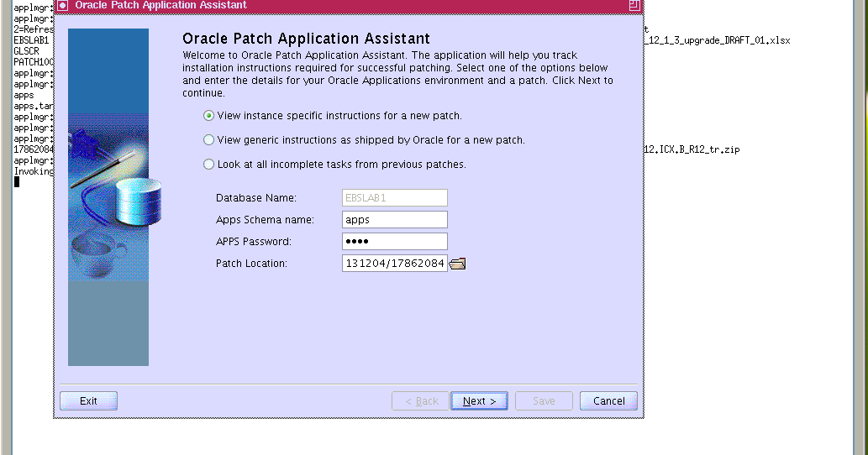868x455 pixels.
Task: Click the Back button
Action: tap(421, 400)
